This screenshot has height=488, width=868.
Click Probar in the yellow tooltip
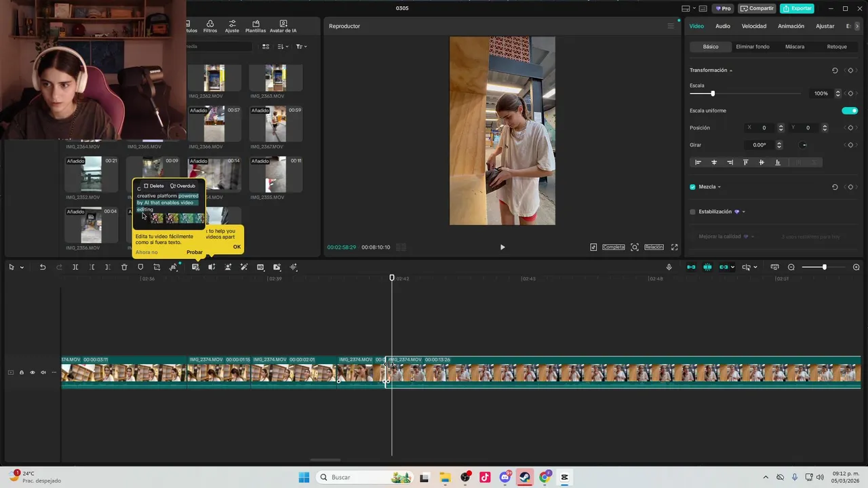195,253
